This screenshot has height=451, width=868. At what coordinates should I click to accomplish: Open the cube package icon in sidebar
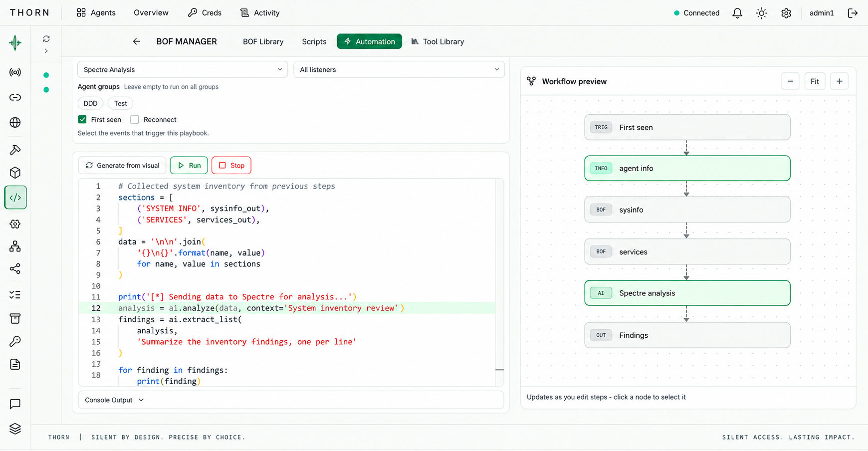pos(15,173)
